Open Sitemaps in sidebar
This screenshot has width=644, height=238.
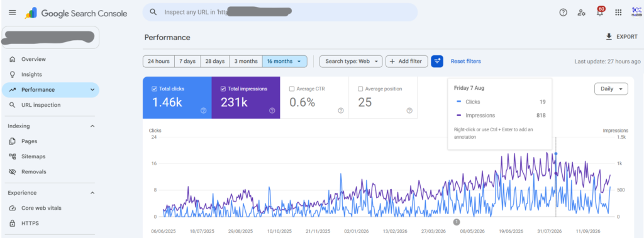(50, 156)
